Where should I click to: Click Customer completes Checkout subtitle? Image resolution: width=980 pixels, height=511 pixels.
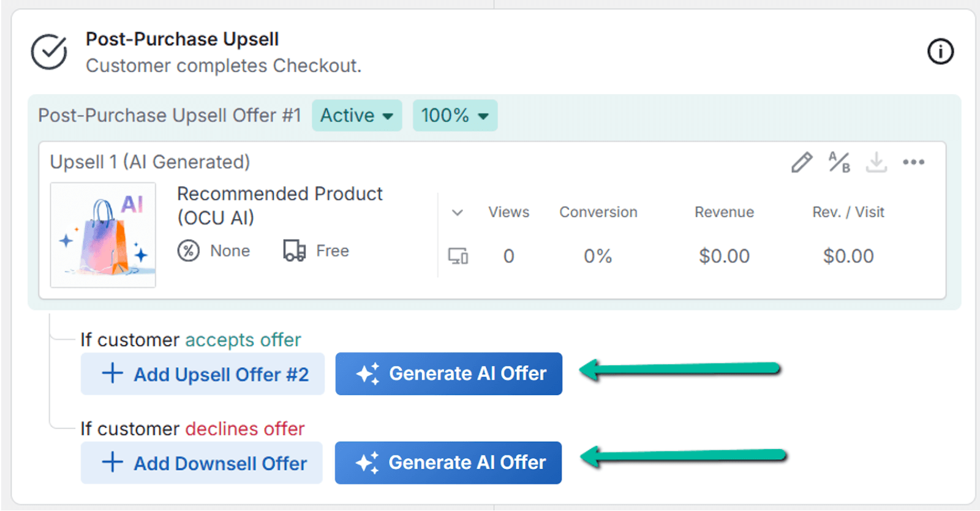(x=224, y=65)
